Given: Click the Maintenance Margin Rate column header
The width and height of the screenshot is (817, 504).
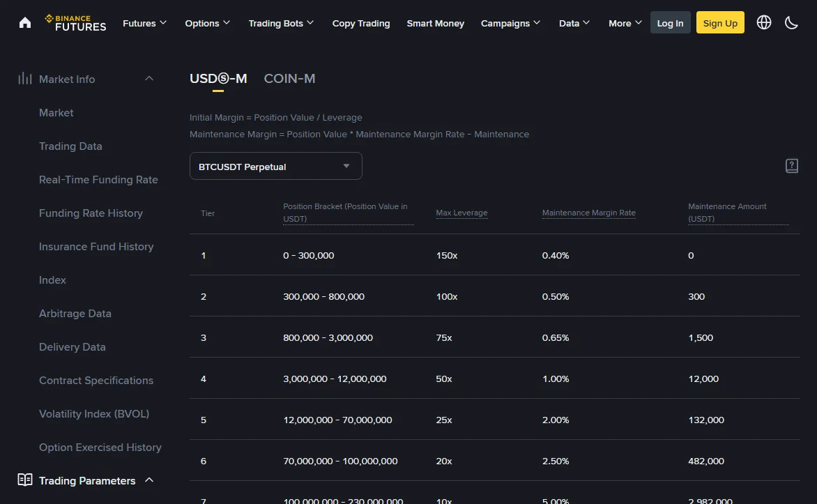Looking at the screenshot, I should pyautogui.click(x=589, y=213).
